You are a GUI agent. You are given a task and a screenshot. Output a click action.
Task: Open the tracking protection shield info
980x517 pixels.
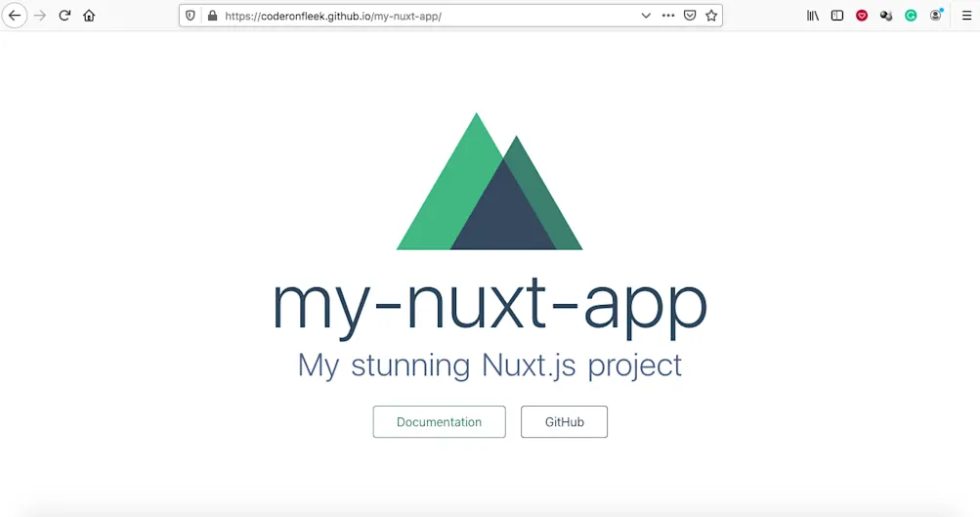pos(191,16)
